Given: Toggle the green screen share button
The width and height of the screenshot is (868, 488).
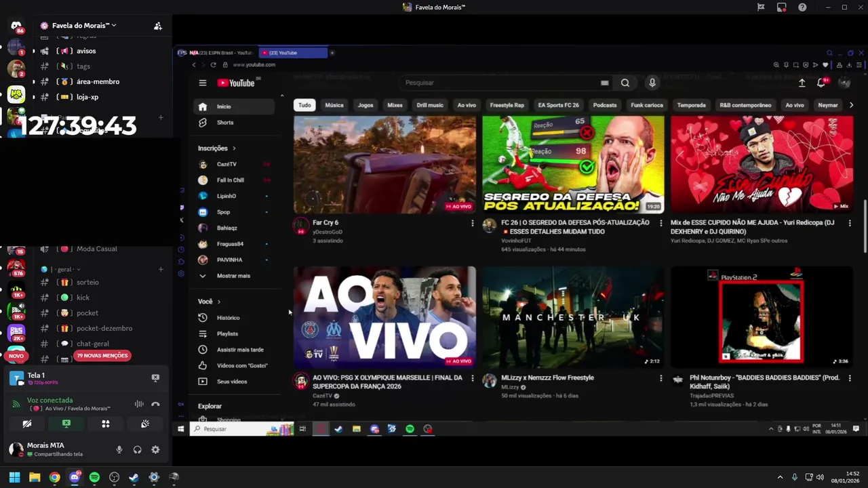Looking at the screenshot, I should tap(66, 424).
